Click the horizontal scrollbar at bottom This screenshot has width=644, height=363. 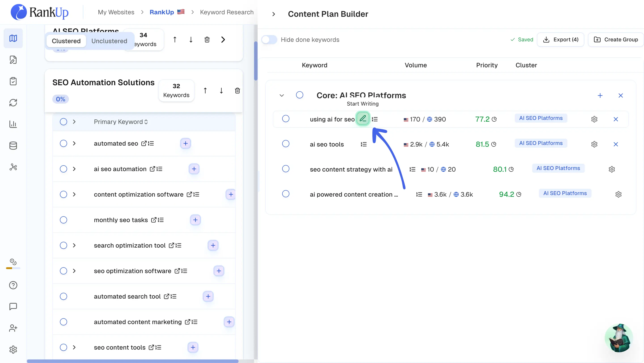(x=133, y=361)
